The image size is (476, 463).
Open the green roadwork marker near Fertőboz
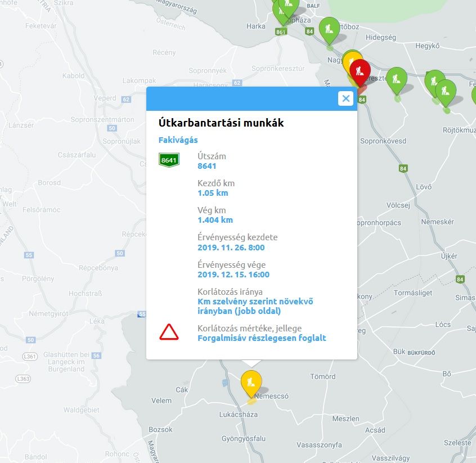[329, 30]
